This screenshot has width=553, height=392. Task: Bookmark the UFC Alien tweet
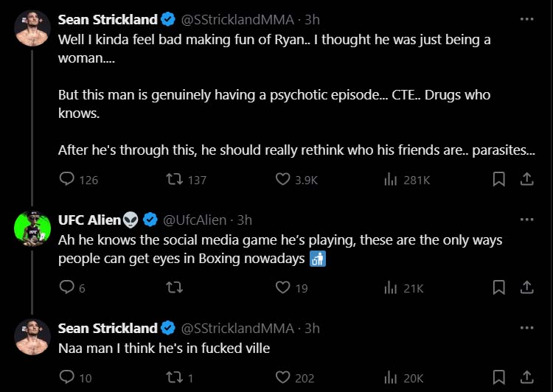(x=499, y=288)
